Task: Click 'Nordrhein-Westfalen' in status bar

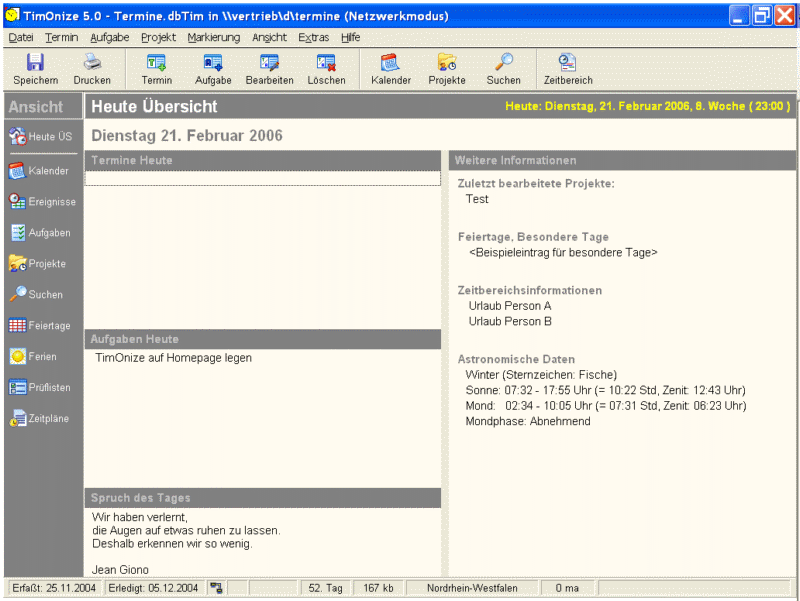Action: (472, 588)
